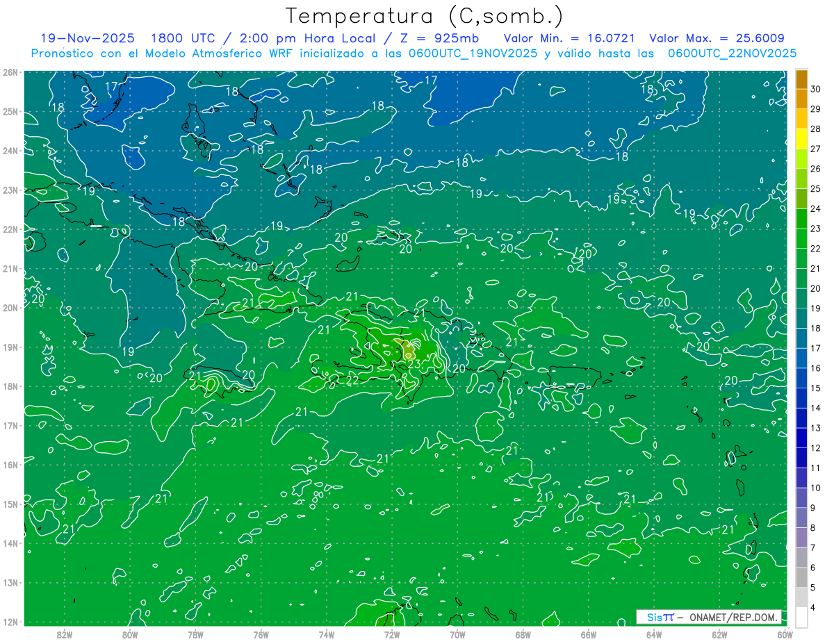Viewport: 834px width, 644px height.
Task: Click the color scale label 10
Action: coord(815,488)
